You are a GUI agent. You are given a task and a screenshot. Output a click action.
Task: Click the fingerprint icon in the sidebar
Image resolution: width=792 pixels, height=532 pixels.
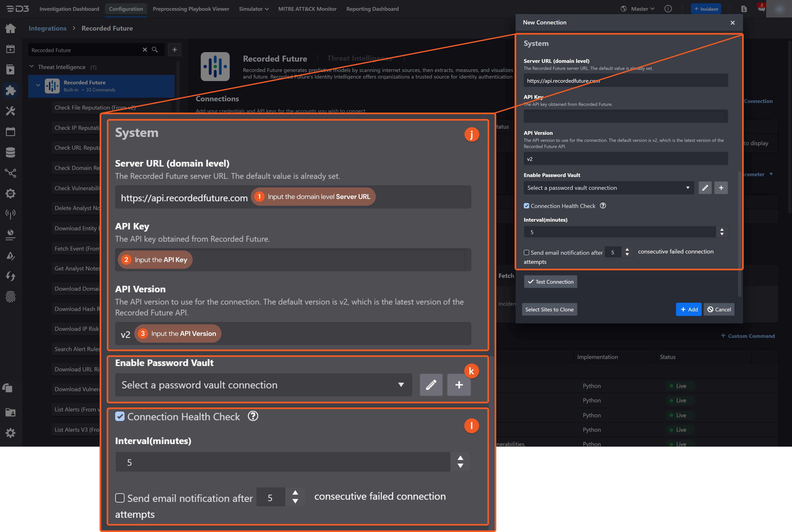point(11,297)
